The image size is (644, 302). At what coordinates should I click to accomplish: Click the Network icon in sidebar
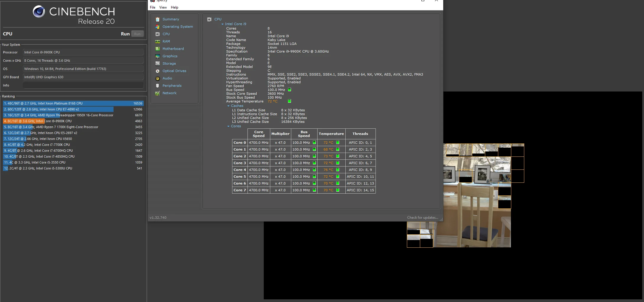158,93
